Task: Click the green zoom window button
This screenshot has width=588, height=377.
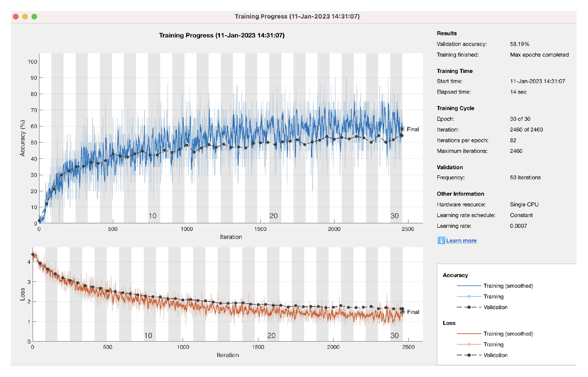Action: click(34, 17)
